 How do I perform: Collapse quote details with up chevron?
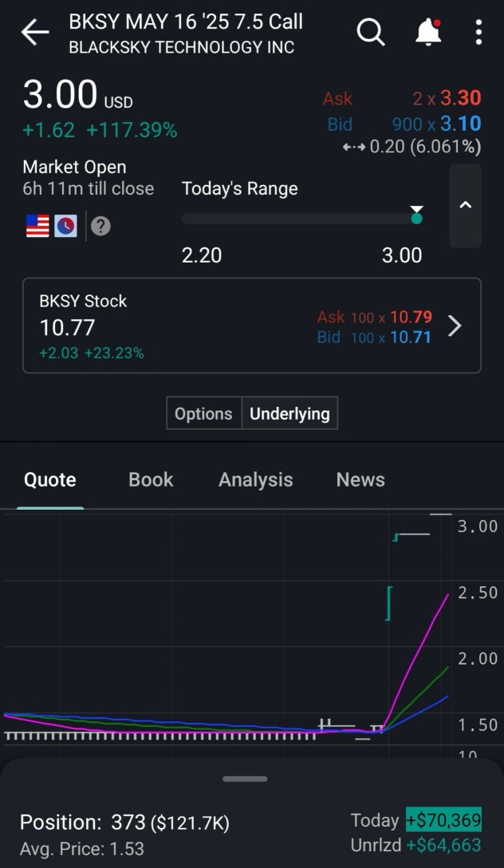pyautogui.click(x=466, y=205)
